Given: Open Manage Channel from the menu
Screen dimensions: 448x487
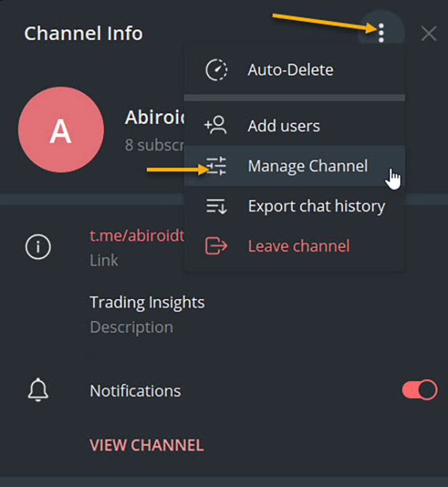Looking at the screenshot, I should coord(307,166).
